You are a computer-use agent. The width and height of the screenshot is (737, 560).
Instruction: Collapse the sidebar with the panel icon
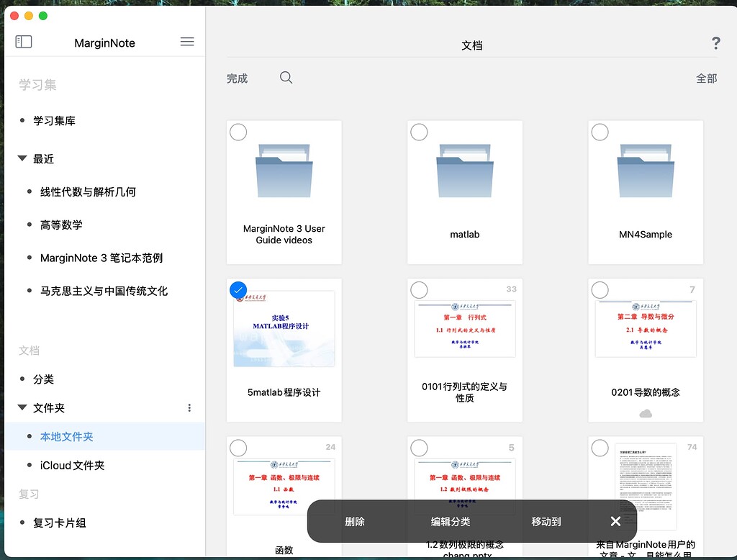[23, 41]
